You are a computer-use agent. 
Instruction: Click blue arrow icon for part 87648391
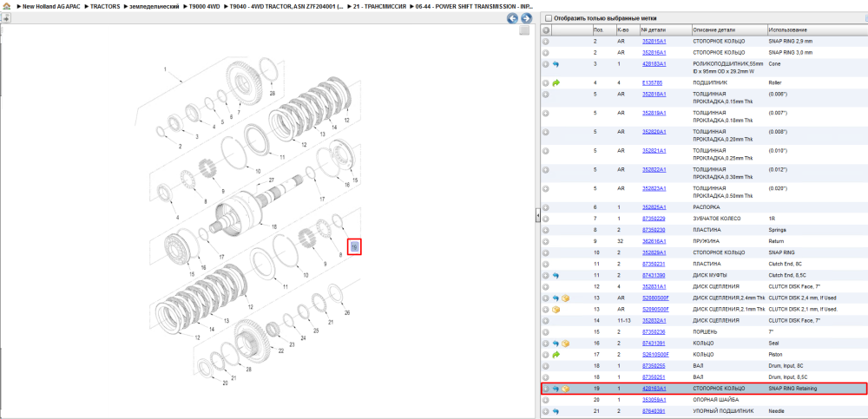point(556,411)
